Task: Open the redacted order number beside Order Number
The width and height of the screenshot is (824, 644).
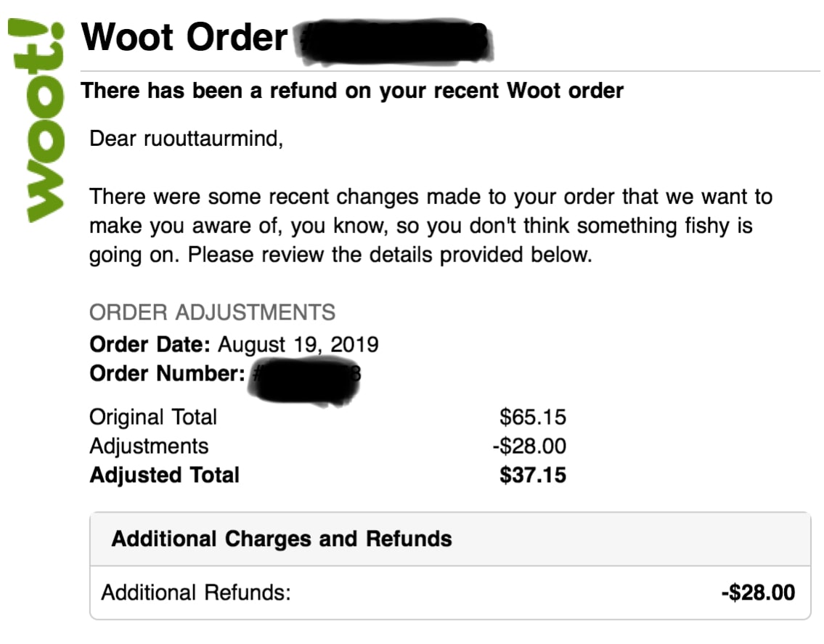Action: pyautogui.click(x=306, y=378)
